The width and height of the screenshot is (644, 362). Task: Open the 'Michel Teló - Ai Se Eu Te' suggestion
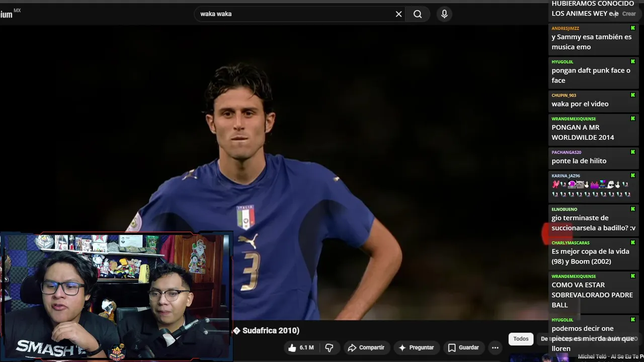coord(610,356)
